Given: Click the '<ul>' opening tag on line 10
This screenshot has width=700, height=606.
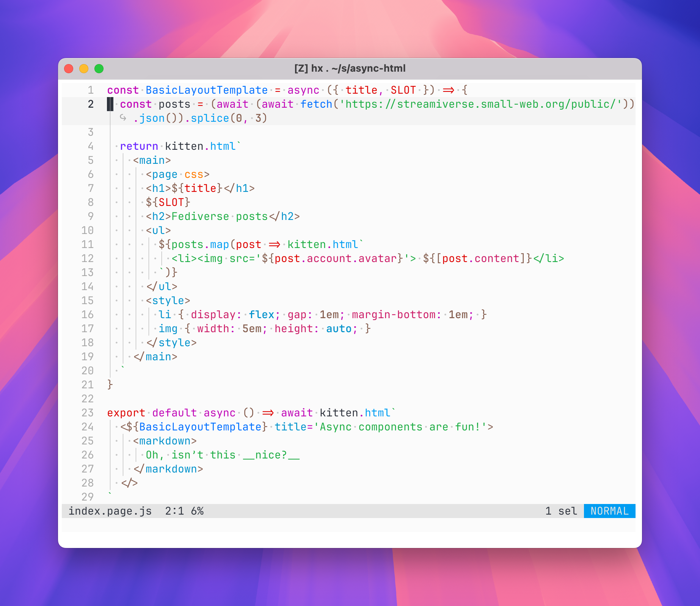Looking at the screenshot, I should point(159,231).
